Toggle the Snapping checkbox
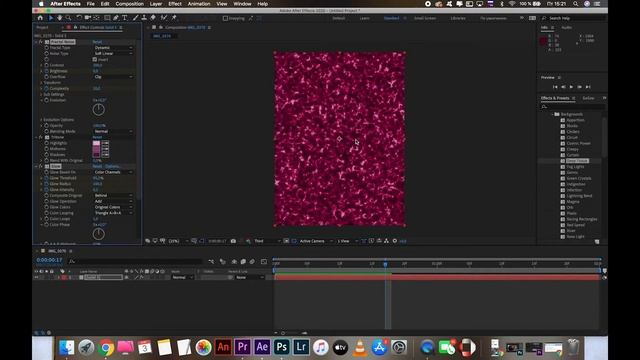The image size is (640, 360). (225, 18)
